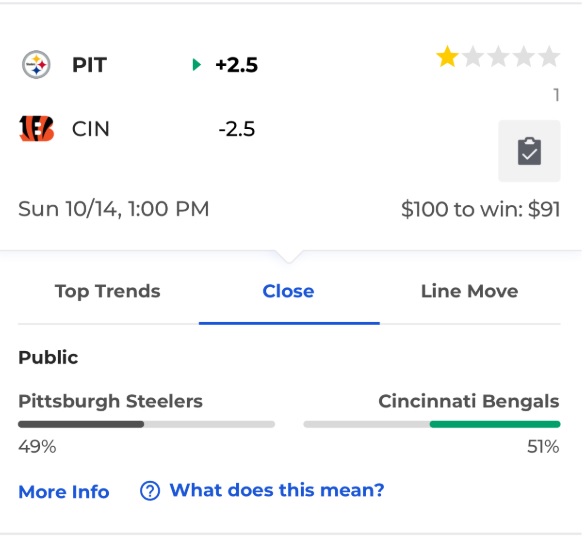Tap the clipboard checkmark track-bet icon

coord(529,151)
